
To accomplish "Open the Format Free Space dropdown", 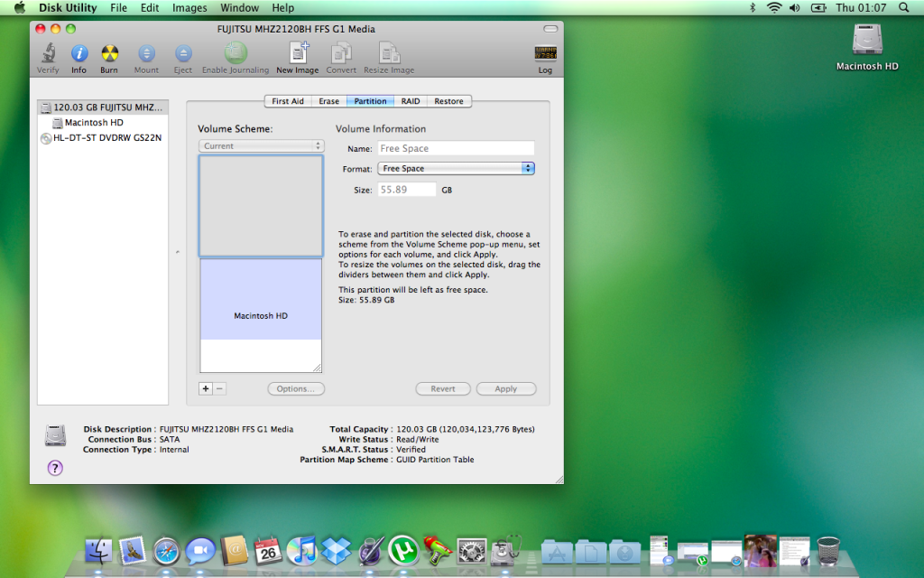I will tap(456, 169).
